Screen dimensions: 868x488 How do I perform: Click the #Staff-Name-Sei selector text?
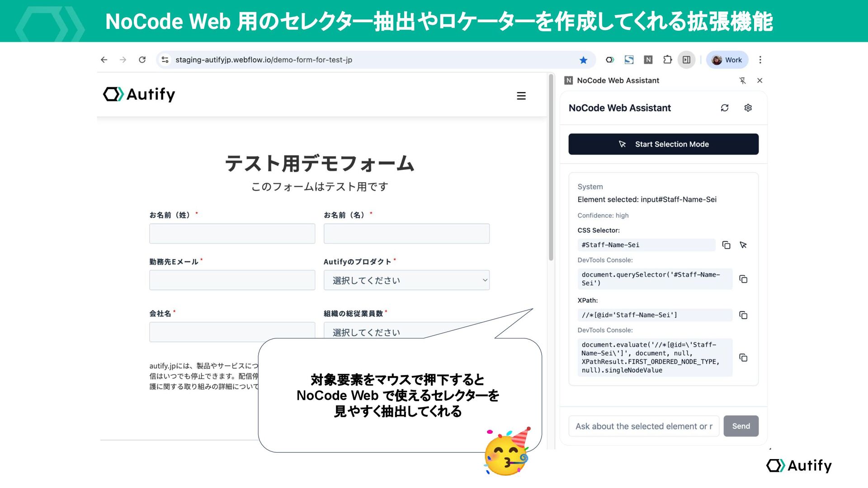tap(610, 245)
